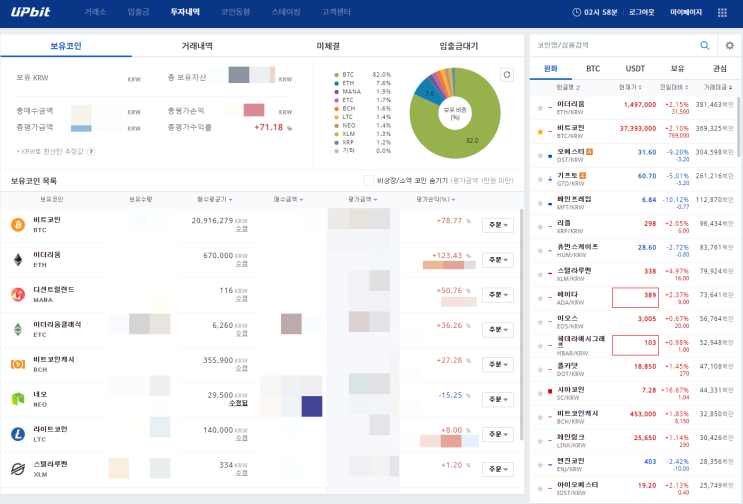Remove favorite star from BTC/KRW

click(540, 132)
